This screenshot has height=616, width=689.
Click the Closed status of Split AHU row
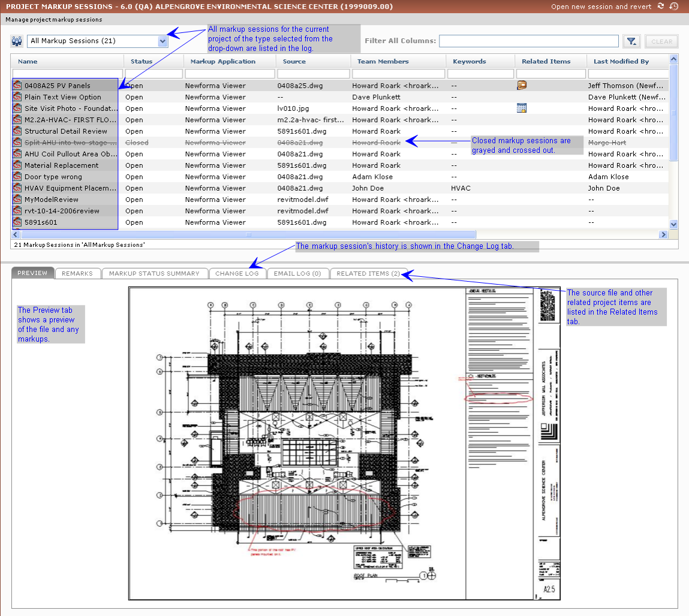(137, 142)
